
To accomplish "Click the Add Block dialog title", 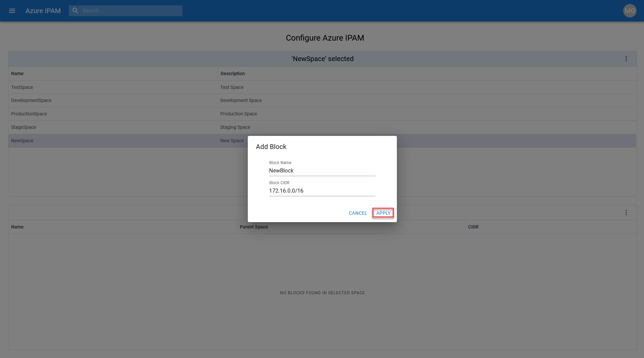I will 271,147.
